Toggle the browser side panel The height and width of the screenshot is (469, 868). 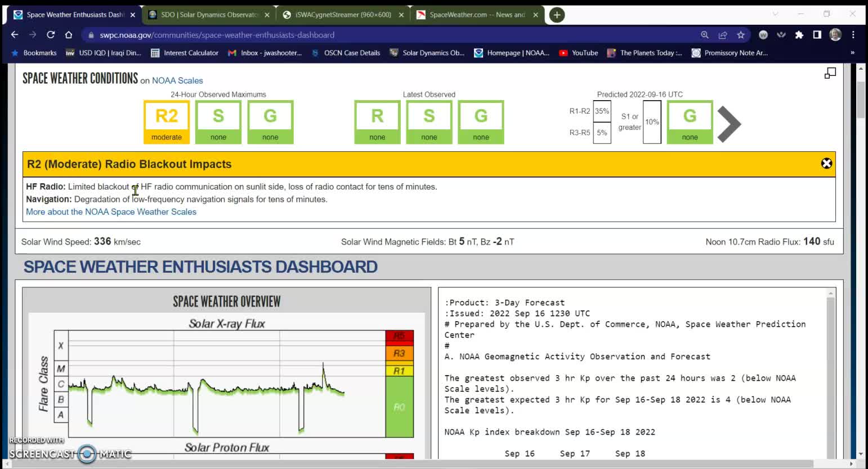[817, 35]
